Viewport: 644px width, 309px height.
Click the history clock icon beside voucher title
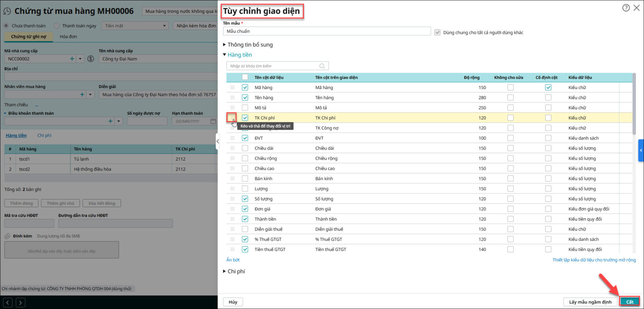pos(7,11)
